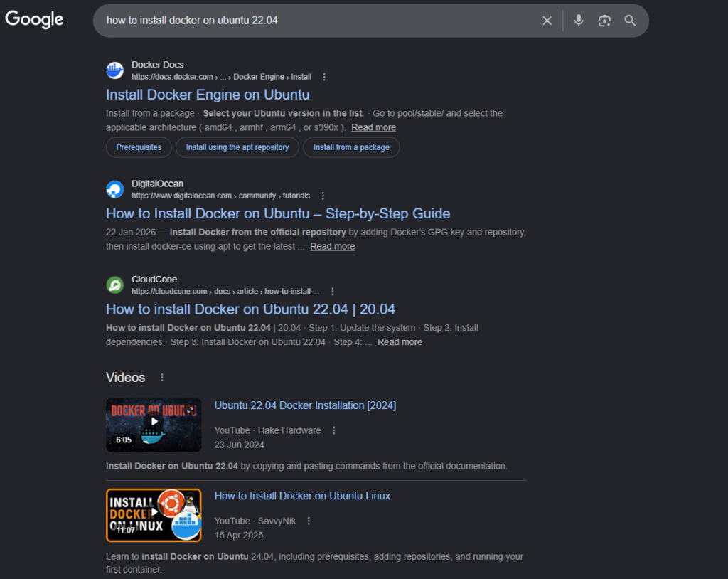The height and width of the screenshot is (579, 728).
Task: Click the www.digitalocean.com breadcrumb URL
Action: point(220,196)
